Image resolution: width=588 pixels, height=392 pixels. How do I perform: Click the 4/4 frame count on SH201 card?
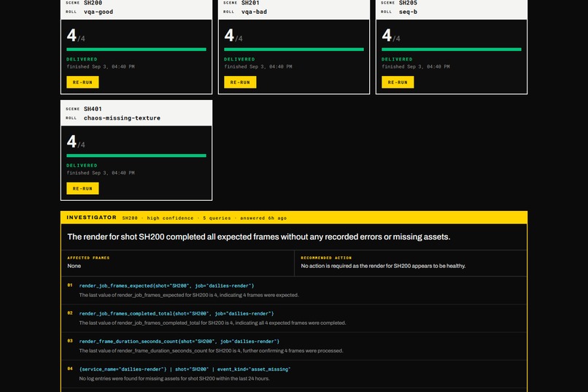(233, 36)
